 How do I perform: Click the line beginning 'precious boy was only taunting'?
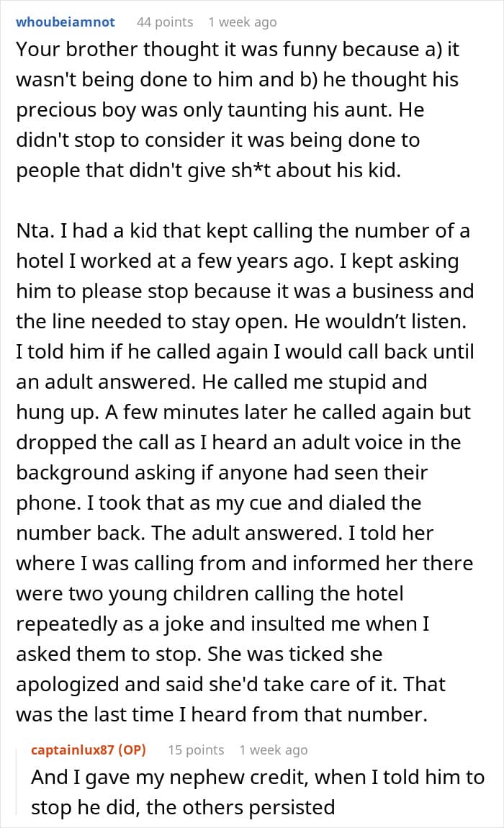coord(220,109)
